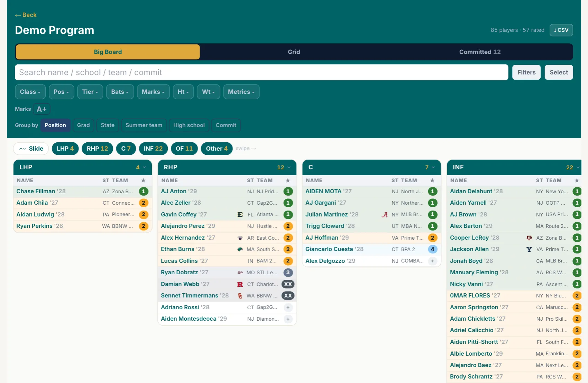Switch to the Grid tab
The width and height of the screenshot is (588, 383).
(x=294, y=52)
